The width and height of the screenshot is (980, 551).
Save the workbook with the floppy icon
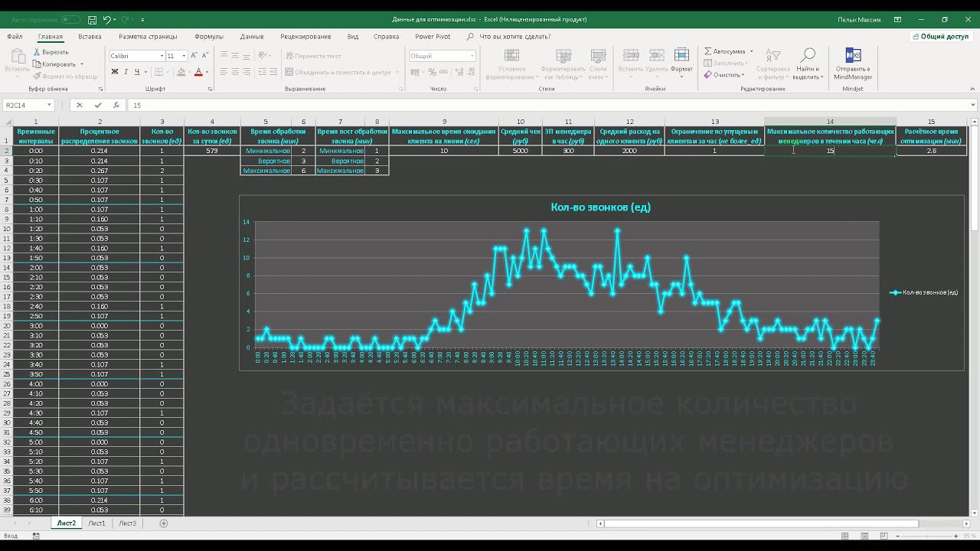click(x=93, y=20)
